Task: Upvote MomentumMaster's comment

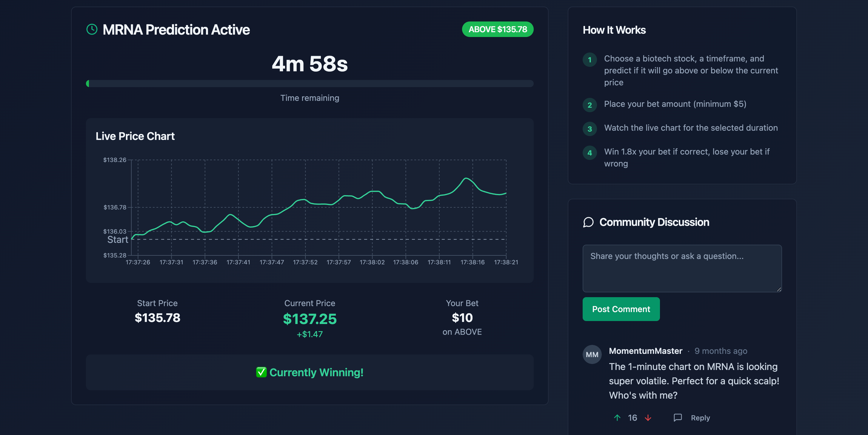Action: pos(617,418)
